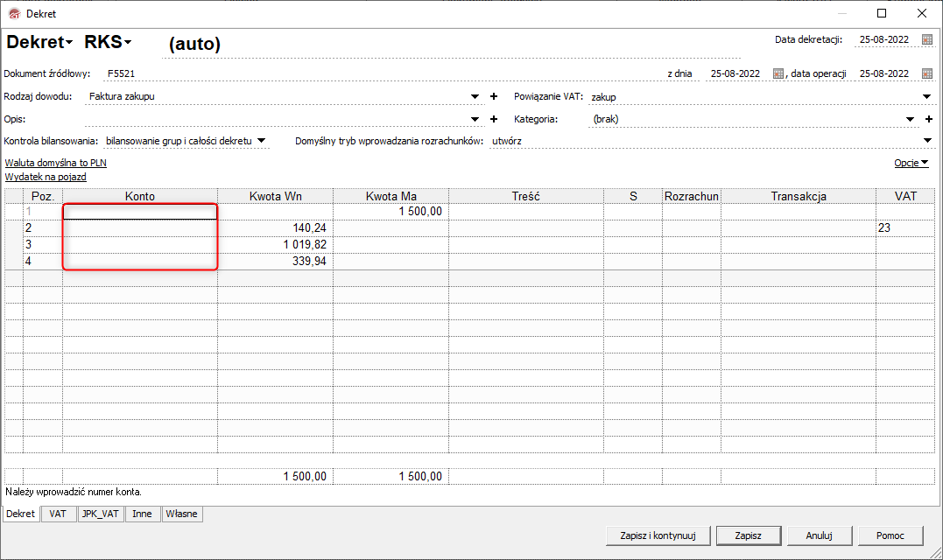Click the Kwota Ma column header
Screen dimensions: 943x560
[x=391, y=197]
